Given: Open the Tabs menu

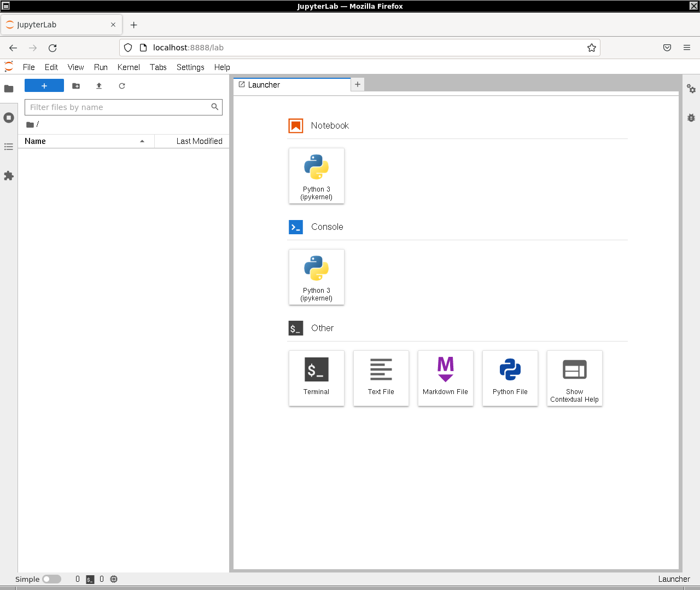Looking at the screenshot, I should point(158,67).
